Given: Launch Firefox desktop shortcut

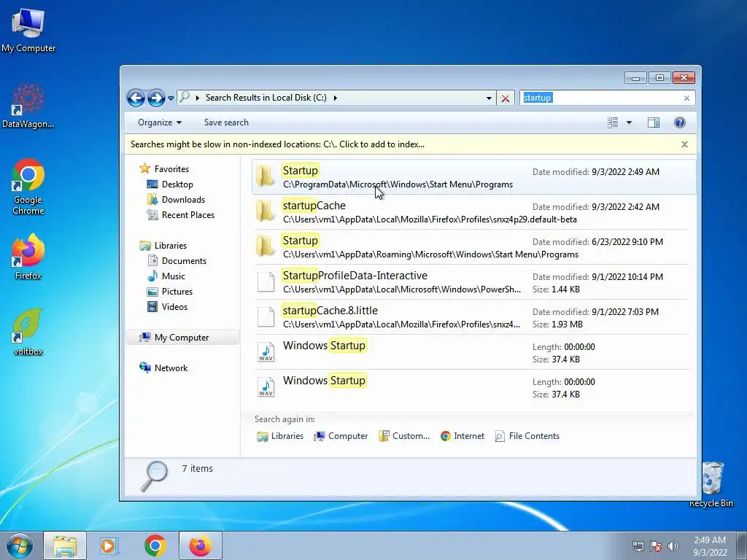Looking at the screenshot, I should (x=28, y=257).
